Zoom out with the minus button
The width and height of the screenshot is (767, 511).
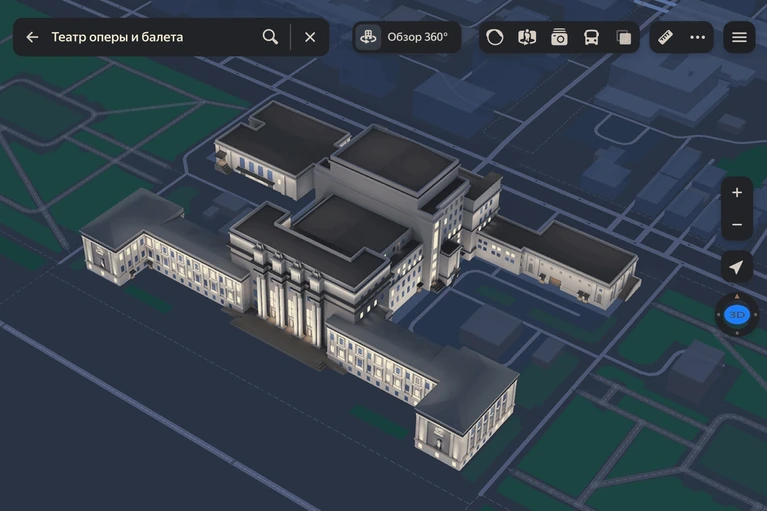pyautogui.click(x=737, y=224)
